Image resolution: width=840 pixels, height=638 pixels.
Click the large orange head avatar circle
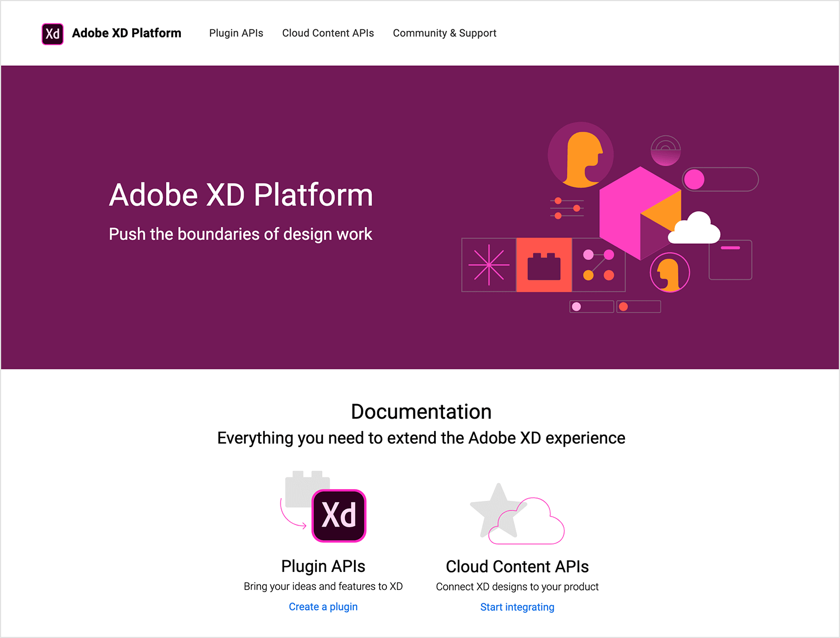point(581,155)
